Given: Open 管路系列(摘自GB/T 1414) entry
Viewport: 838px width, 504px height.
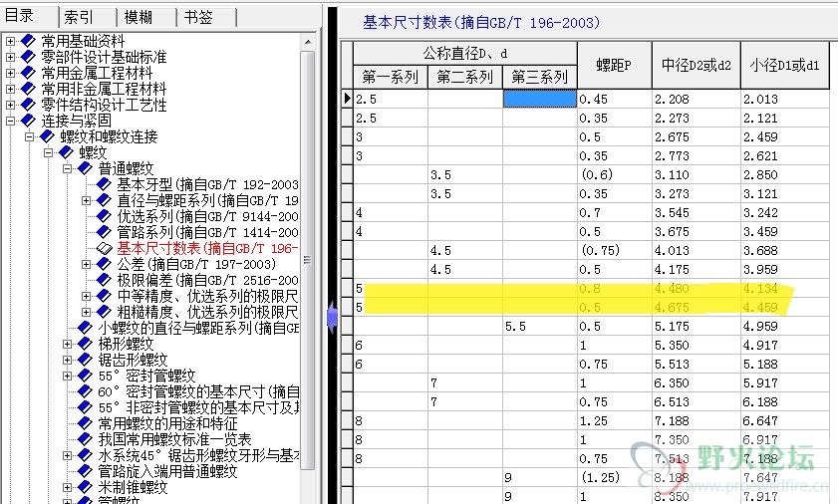Looking at the screenshot, I should coord(207,232).
